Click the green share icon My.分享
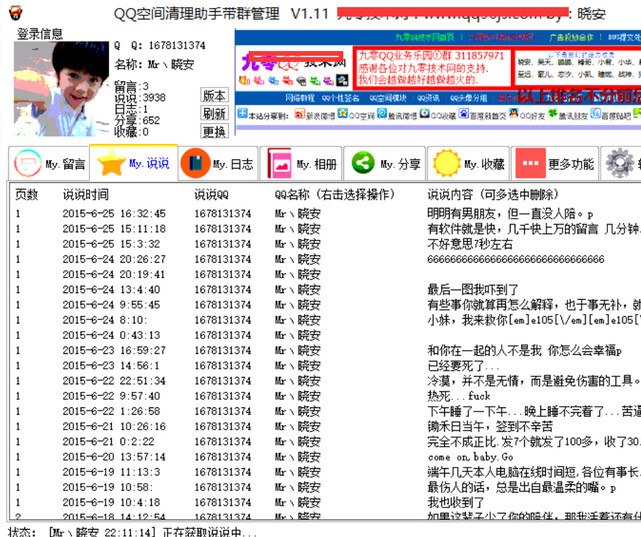The image size is (641, 537). 363,163
